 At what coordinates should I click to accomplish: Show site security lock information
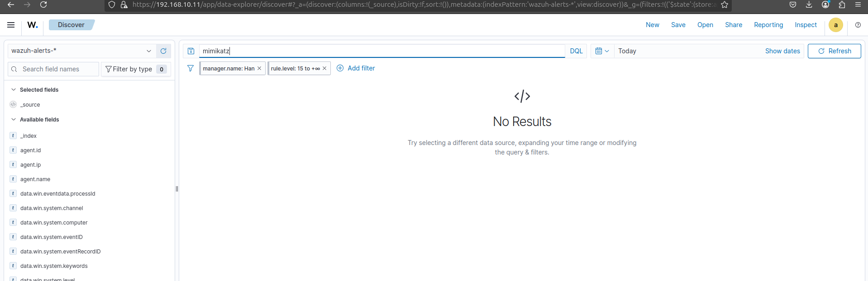124,5
